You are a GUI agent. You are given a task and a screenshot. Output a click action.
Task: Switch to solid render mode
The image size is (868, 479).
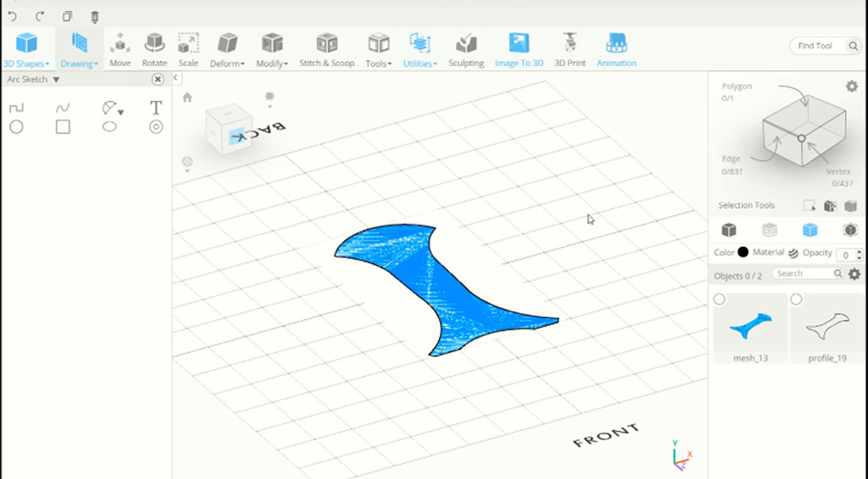729,230
